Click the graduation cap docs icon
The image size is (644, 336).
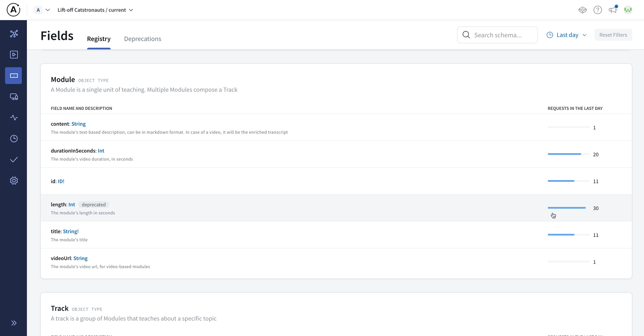[x=582, y=10]
